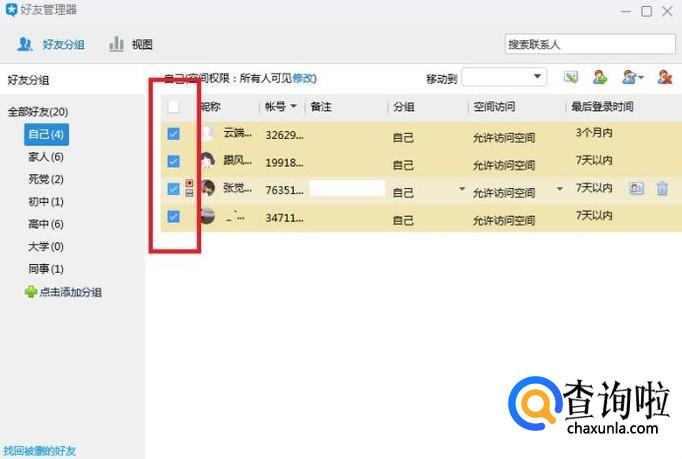This screenshot has height=459, width=682.
Task: Click the avatar of 张觉
Action: point(207,188)
